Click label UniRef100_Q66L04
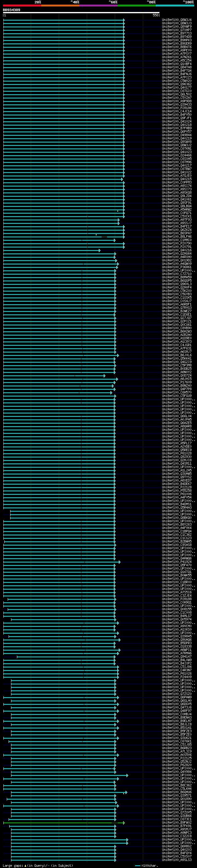This screenshot has height=868, width=197. point(177,416)
